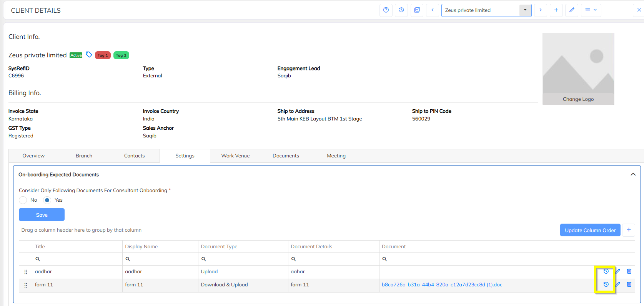Select the Yes radio button
This screenshot has height=306, width=644.
pos(47,200)
